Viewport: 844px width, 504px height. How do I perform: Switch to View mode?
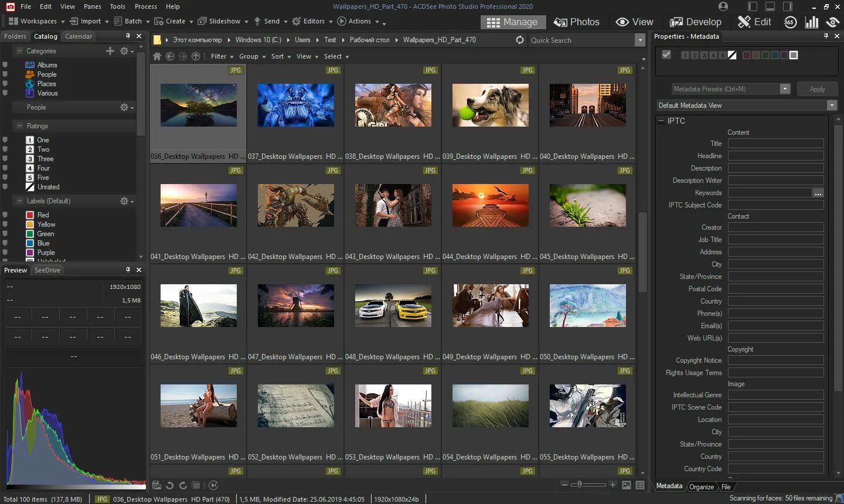(x=635, y=22)
